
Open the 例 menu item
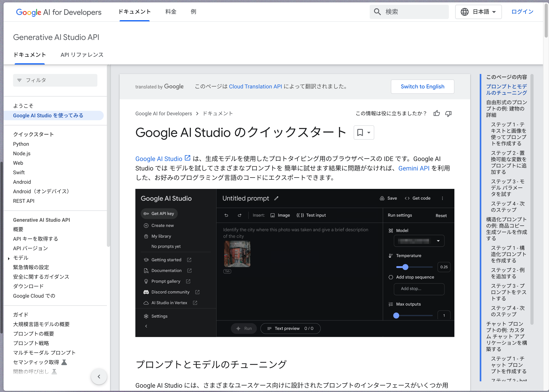[193, 12]
